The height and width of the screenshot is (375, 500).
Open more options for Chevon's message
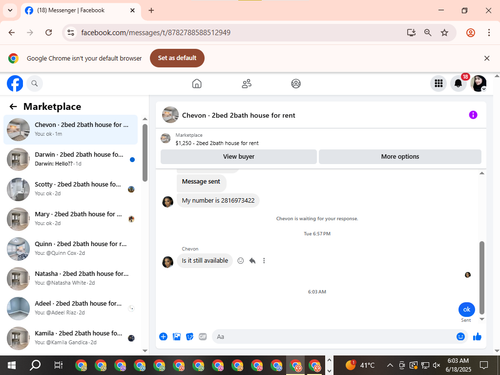point(264,261)
